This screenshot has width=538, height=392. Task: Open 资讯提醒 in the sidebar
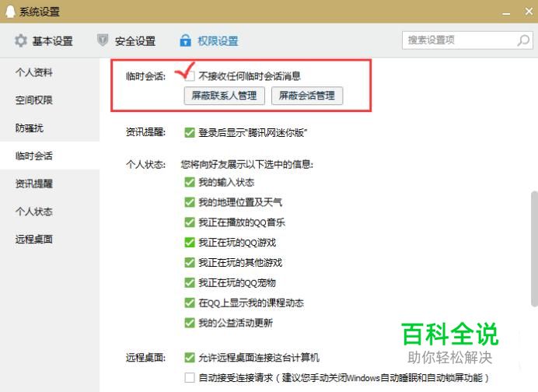point(34,184)
